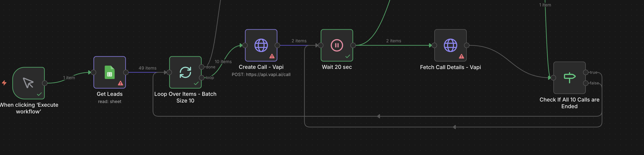Click the input connector of Get Leads
The image size is (644, 155).
click(x=93, y=72)
